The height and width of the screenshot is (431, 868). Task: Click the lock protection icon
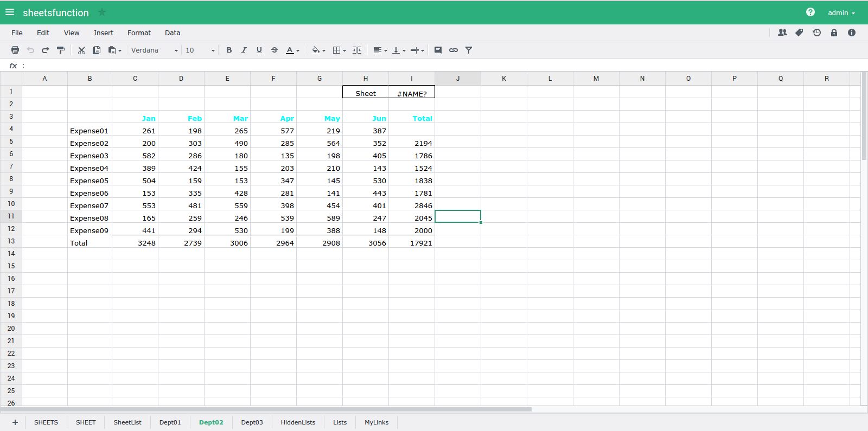pos(834,33)
